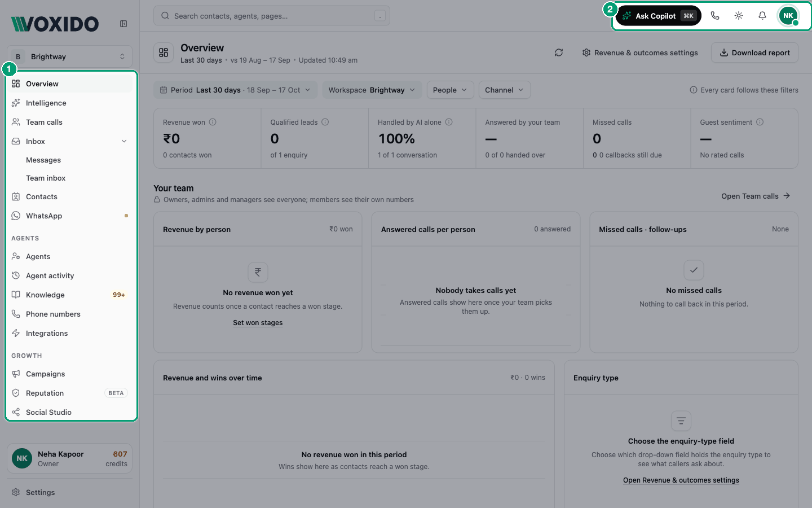Screen dimensions: 812x508
Task: Open Reputation beta page
Action: [70, 393]
